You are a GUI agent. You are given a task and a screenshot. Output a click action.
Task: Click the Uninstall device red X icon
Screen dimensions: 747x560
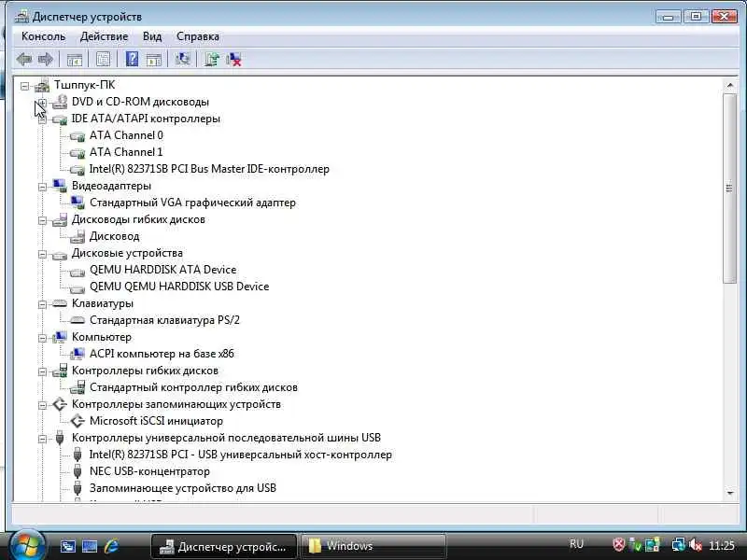click(x=234, y=60)
